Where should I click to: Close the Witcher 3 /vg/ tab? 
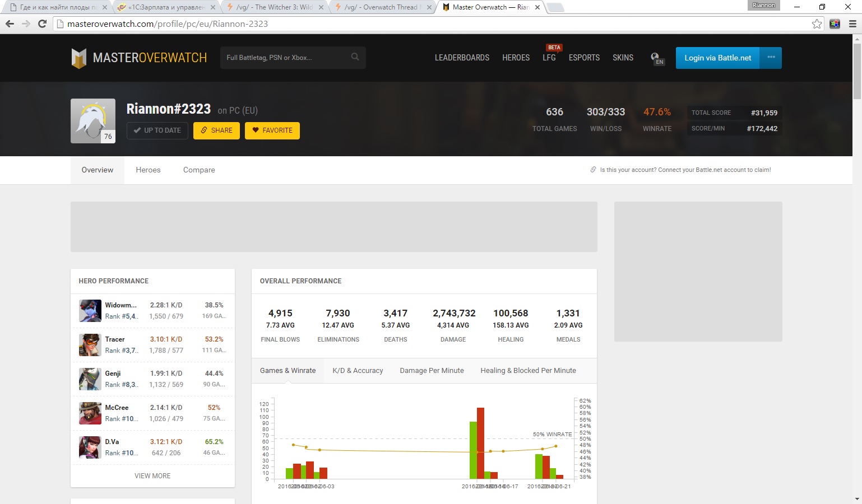(x=321, y=7)
